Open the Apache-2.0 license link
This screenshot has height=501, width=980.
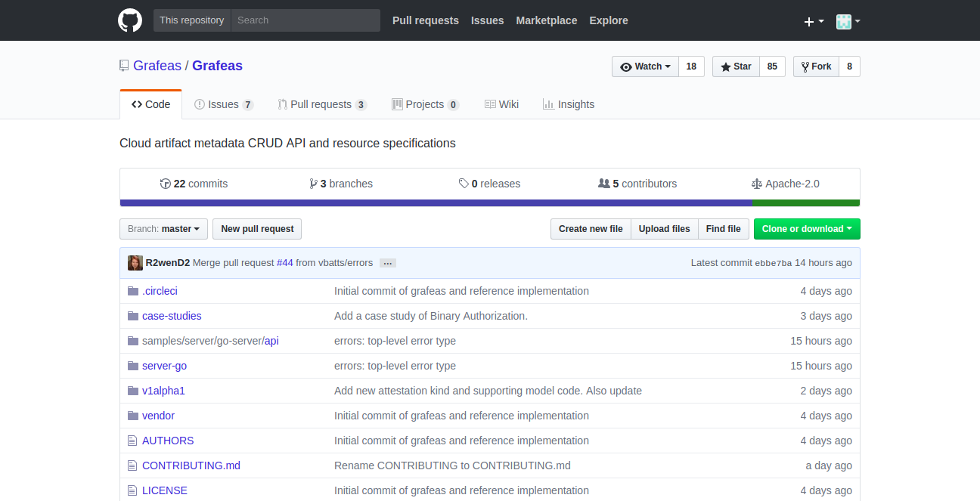point(786,184)
